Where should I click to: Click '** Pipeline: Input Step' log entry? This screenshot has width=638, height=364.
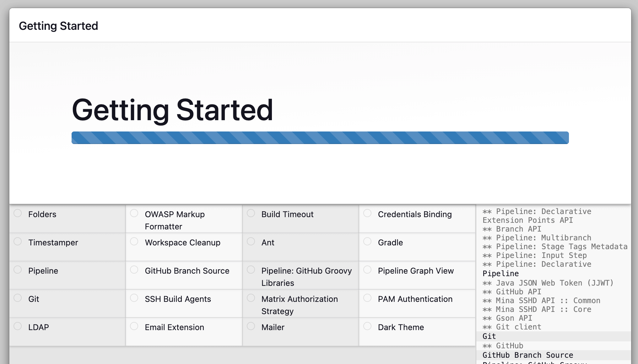tap(535, 255)
